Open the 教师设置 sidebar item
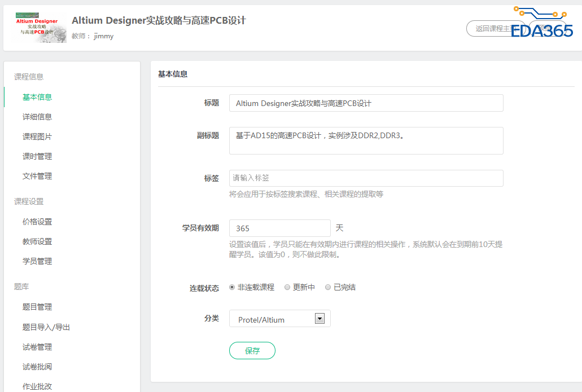This screenshot has width=582, height=392. (x=37, y=241)
